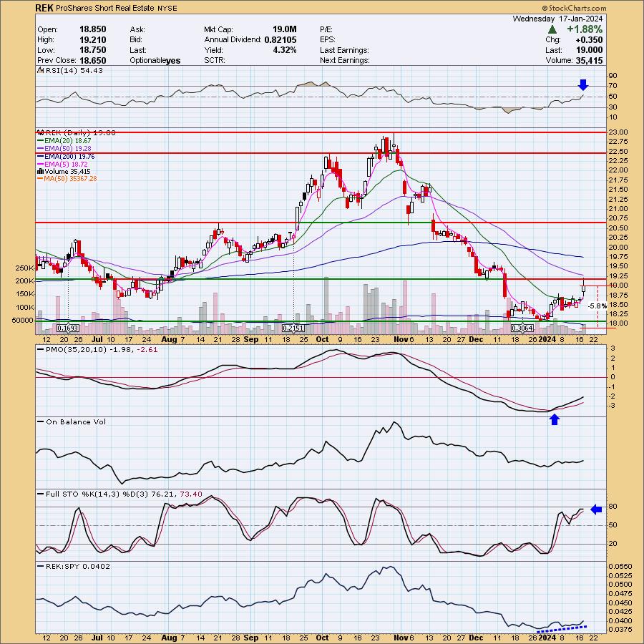Click the -5.8% stop level annotation
This screenshot has height=644, width=644.
point(597,306)
